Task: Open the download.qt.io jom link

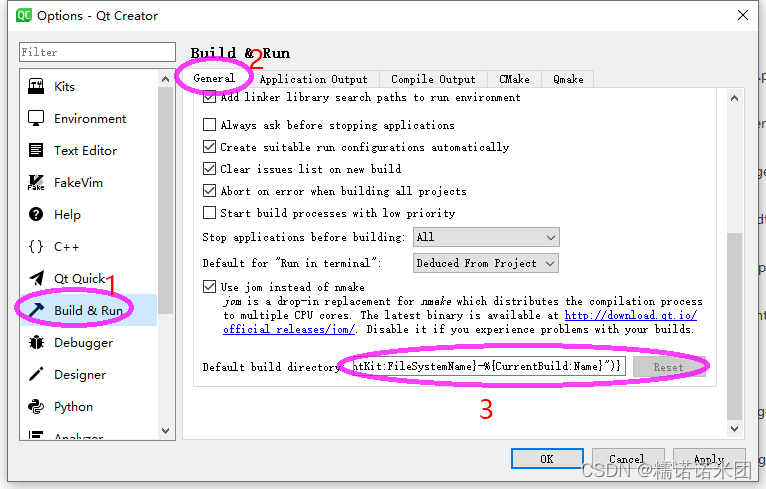Action: pyautogui.click(x=631, y=315)
